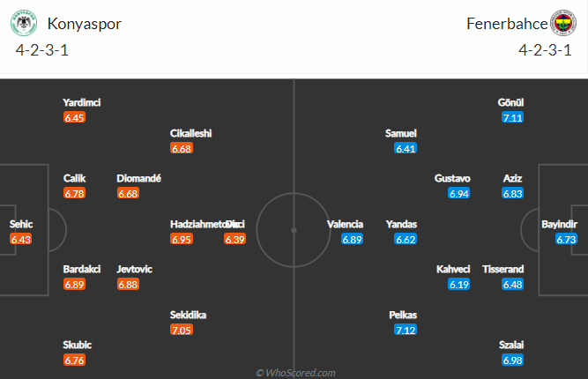Open the Fenerbahce team name link
588x379 pixels.
507,24
